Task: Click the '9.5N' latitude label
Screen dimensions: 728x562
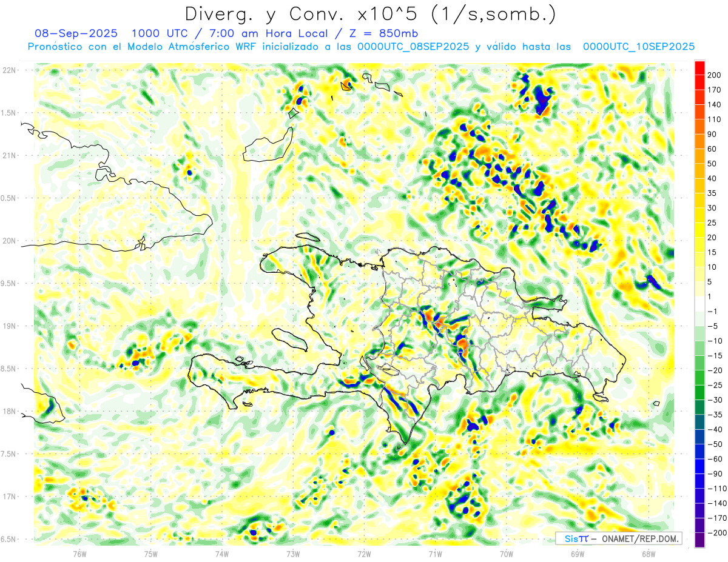Action: [9, 284]
